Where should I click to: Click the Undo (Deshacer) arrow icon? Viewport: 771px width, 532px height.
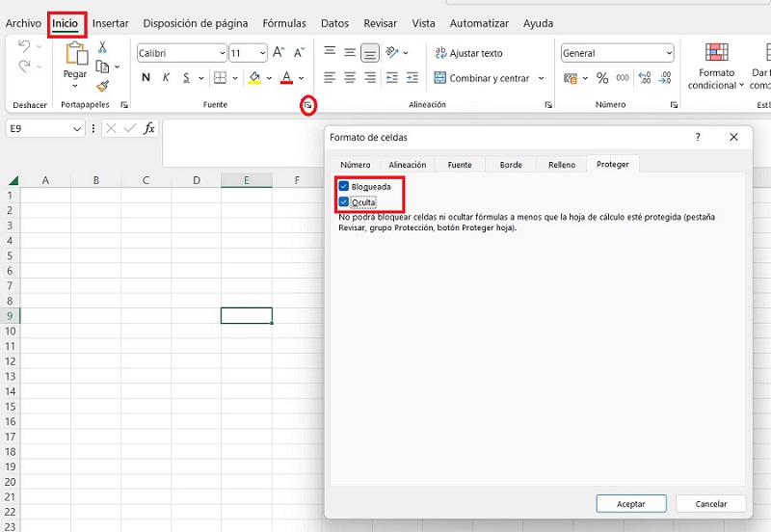24,46
